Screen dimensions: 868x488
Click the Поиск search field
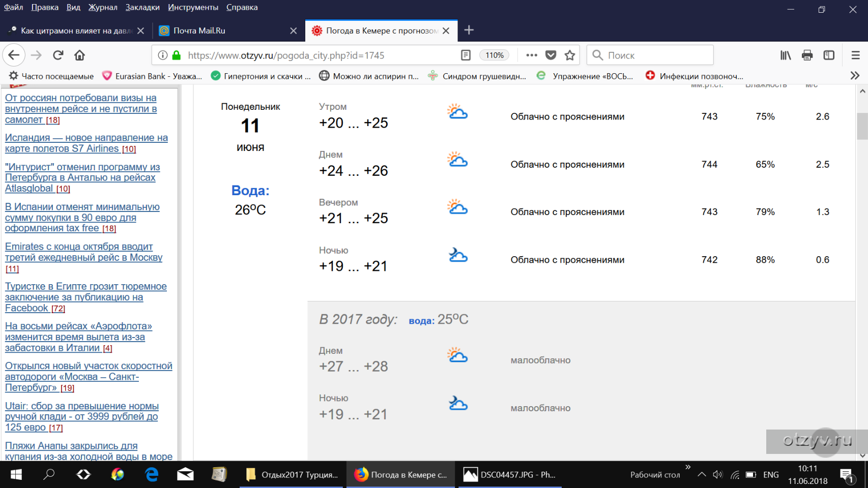click(650, 55)
